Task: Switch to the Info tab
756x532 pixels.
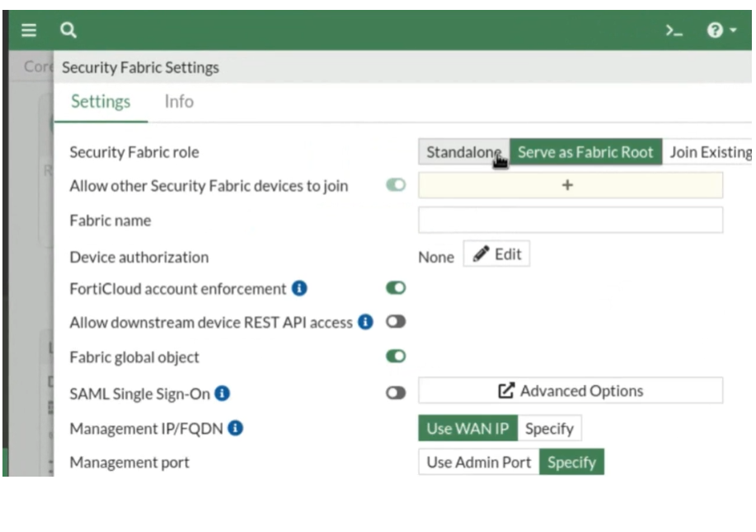Action: pyautogui.click(x=178, y=102)
